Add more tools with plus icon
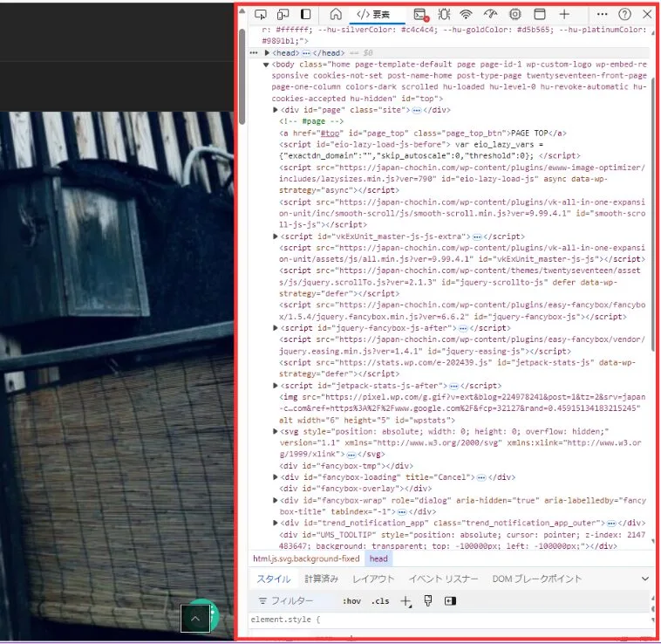The image size is (661, 644). (x=564, y=15)
